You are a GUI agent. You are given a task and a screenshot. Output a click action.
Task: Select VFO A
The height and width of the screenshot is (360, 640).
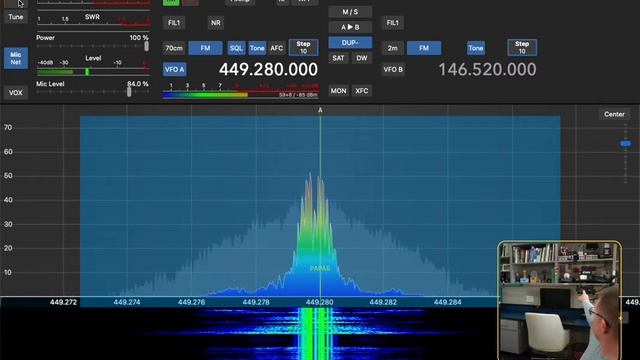coord(175,69)
